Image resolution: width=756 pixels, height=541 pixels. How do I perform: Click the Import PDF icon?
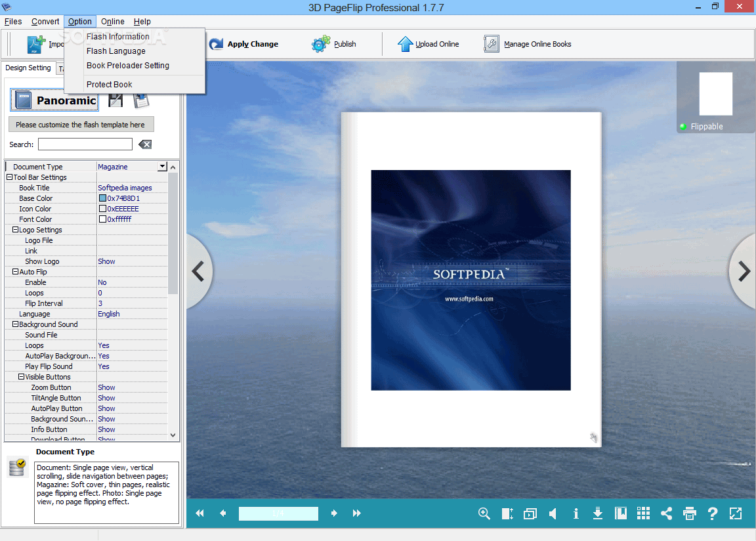click(36, 45)
